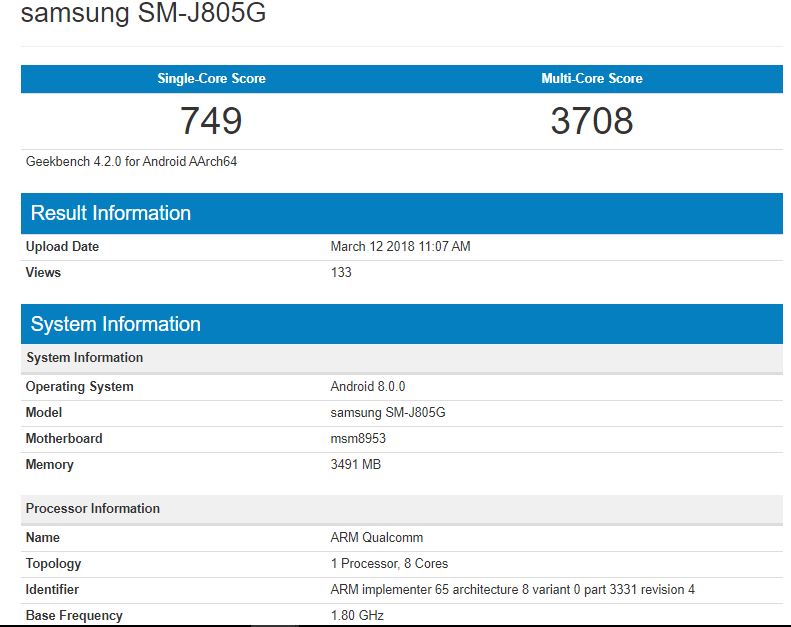Click the Topology label
This screenshot has height=627, width=791.
pyautogui.click(x=53, y=564)
